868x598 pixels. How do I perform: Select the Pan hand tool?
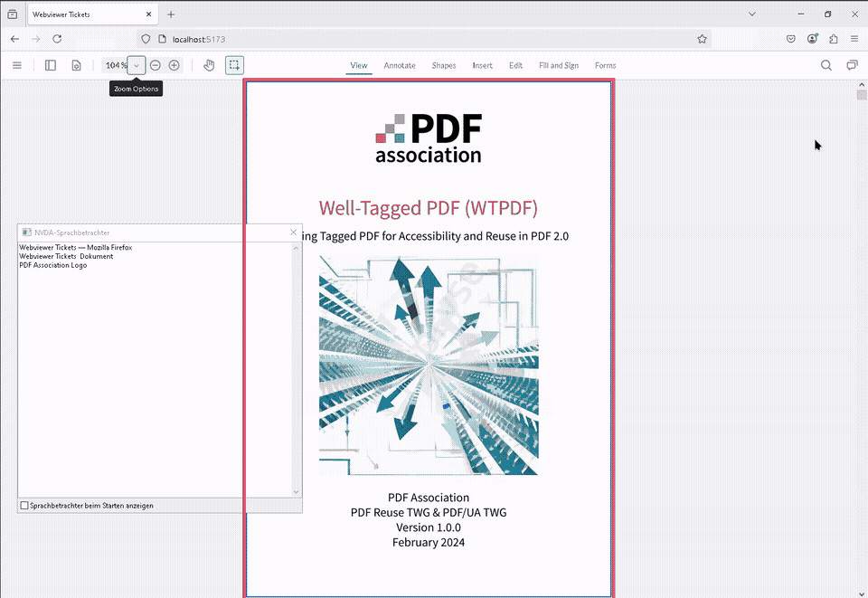209,65
